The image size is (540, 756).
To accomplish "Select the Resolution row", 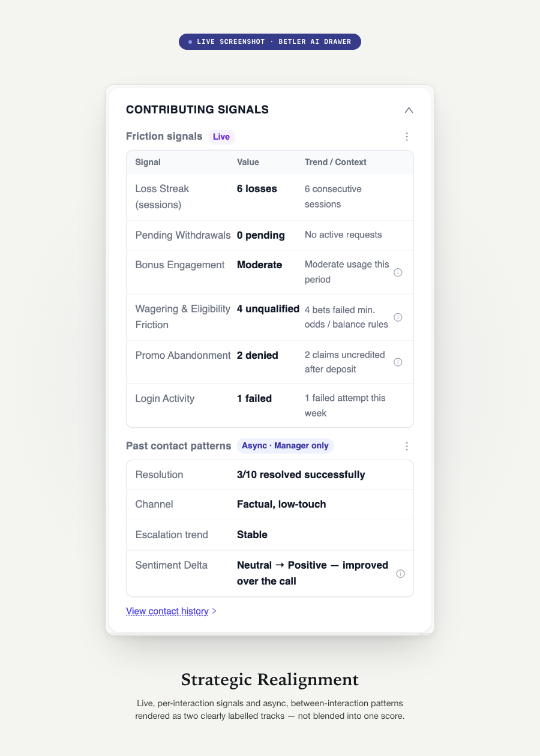I will click(270, 475).
